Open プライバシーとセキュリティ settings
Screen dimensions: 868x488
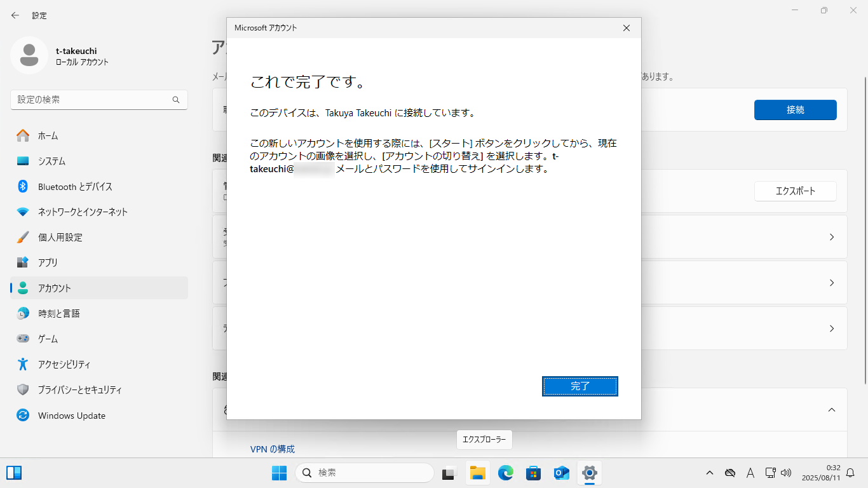99,390
